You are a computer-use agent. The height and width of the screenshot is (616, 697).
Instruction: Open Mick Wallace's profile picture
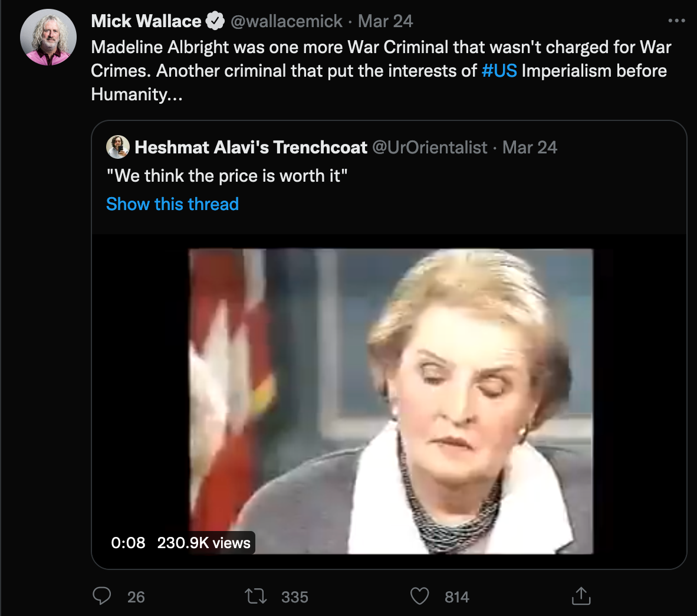48,37
